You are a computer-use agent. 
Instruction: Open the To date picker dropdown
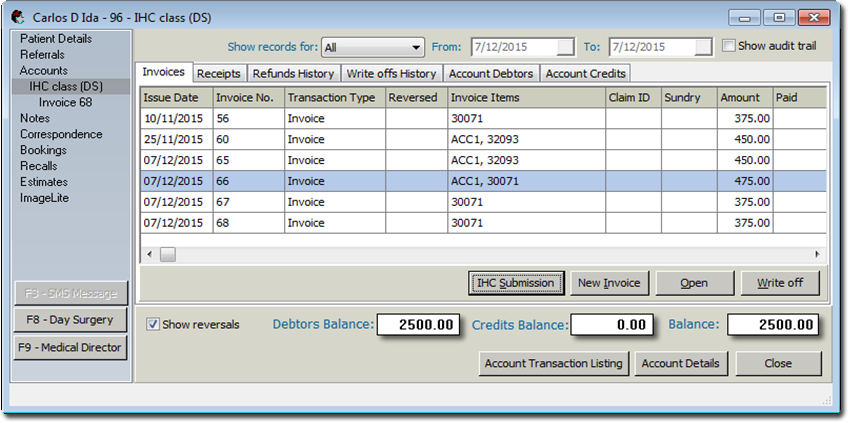pos(703,47)
